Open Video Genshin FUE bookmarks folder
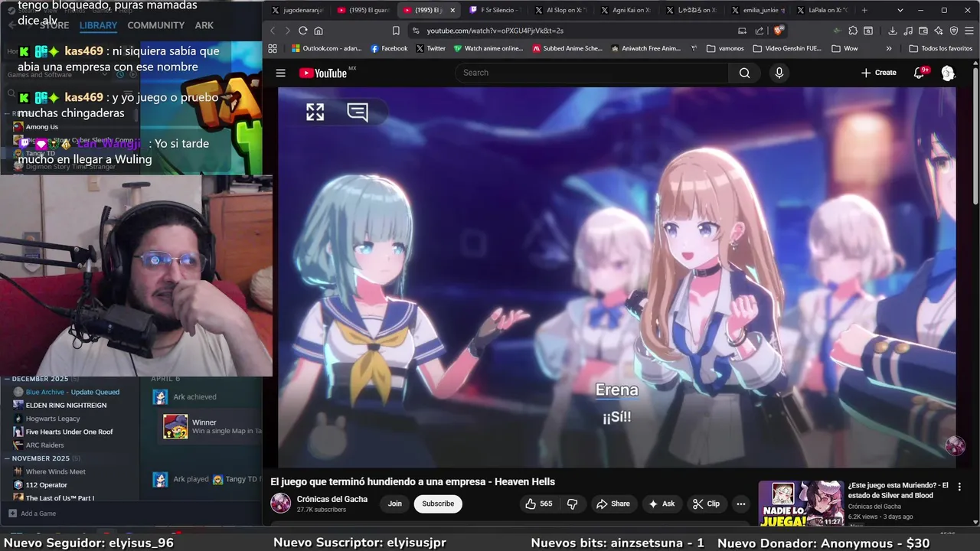This screenshot has height=551, width=980. pyautogui.click(x=788, y=48)
